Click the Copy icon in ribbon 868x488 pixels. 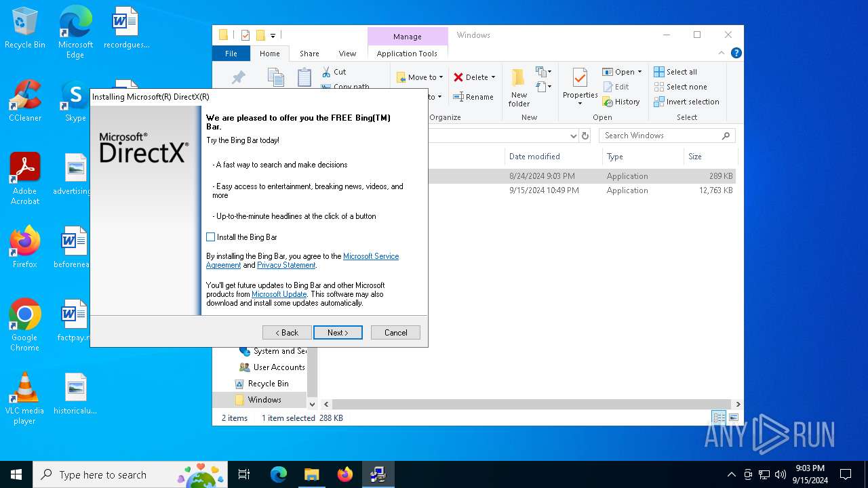point(275,77)
